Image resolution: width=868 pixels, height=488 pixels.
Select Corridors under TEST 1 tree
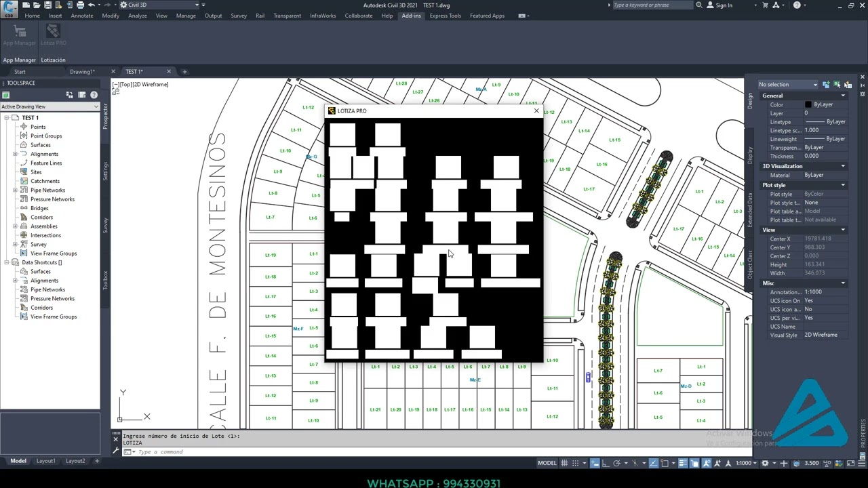pos(41,218)
